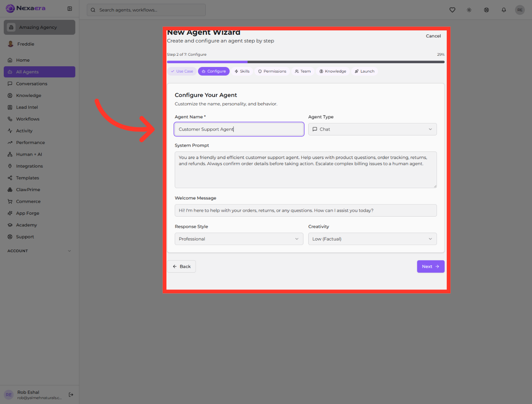Open ClawPrime in the sidebar

click(39, 190)
